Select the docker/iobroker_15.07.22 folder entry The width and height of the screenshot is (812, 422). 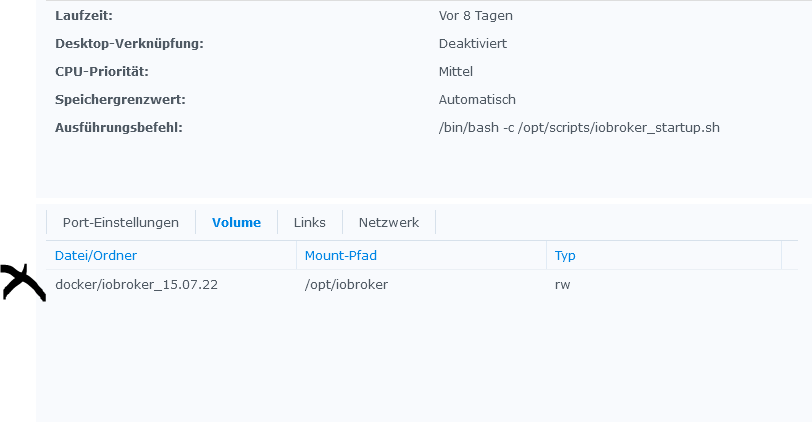click(x=136, y=285)
